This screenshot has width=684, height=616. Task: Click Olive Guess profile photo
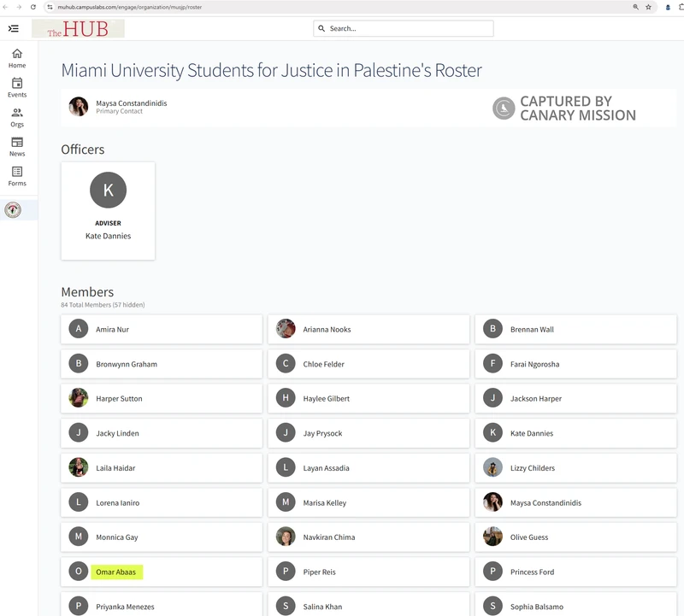tap(493, 537)
